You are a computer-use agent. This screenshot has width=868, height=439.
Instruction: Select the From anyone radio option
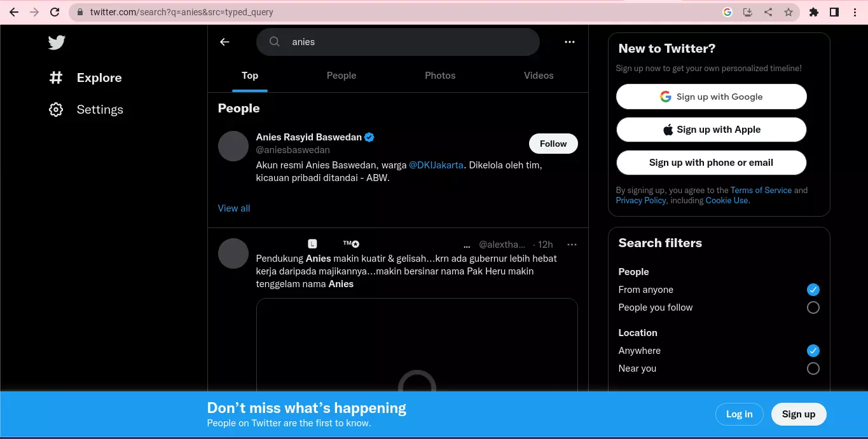(813, 290)
